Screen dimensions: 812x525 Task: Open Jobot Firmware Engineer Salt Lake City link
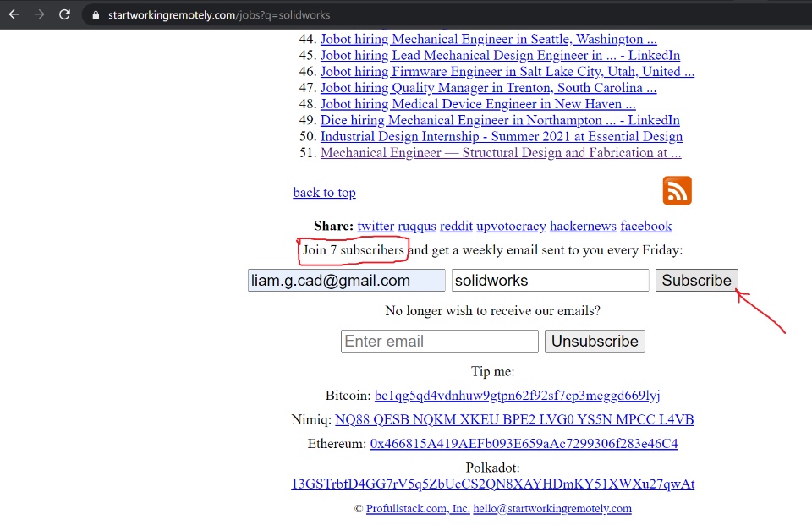[507, 72]
